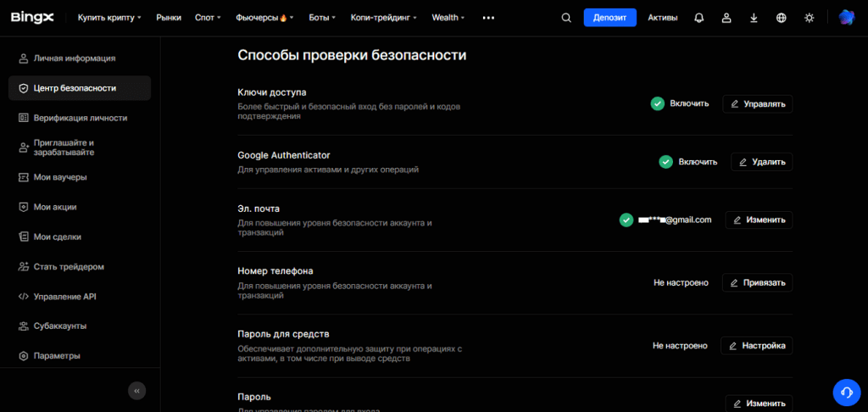Click the masked gmail.com address
Viewport: 868px width, 412px height.
(x=675, y=220)
